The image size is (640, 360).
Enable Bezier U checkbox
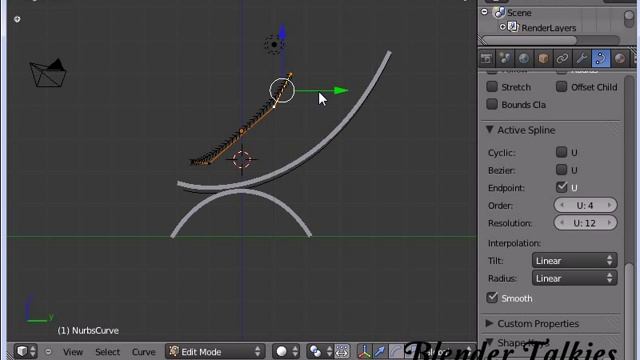click(x=562, y=170)
